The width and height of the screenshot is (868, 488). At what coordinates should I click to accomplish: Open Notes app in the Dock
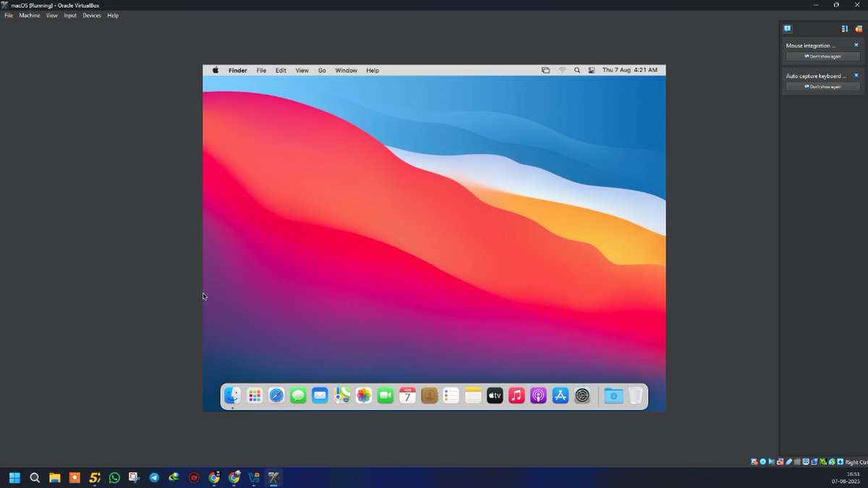click(473, 395)
